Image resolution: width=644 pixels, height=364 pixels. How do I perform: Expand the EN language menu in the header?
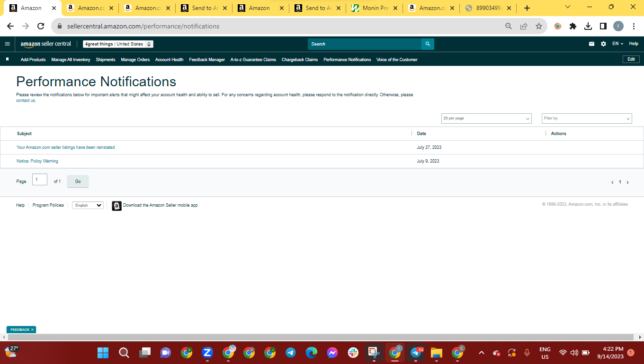(x=617, y=44)
